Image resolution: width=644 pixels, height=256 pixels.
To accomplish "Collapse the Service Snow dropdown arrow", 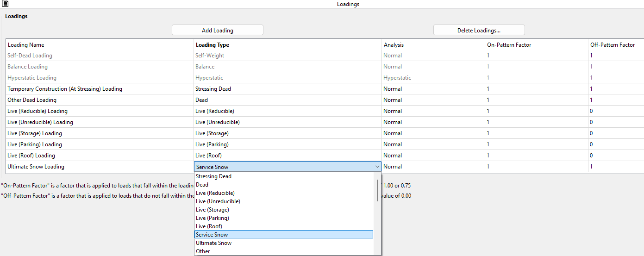I will tap(377, 167).
